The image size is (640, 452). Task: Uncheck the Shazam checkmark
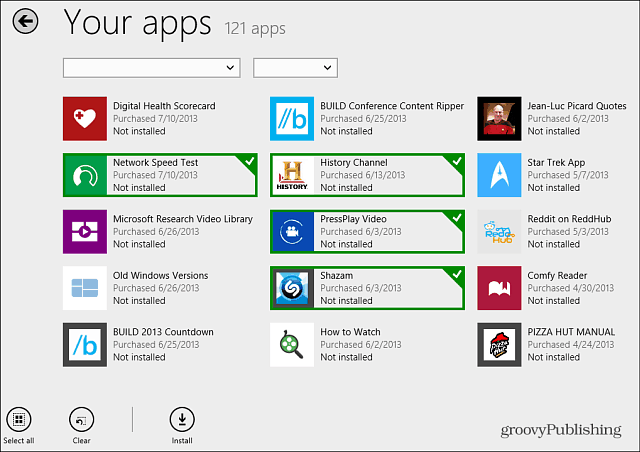click(x=456, y=274)
